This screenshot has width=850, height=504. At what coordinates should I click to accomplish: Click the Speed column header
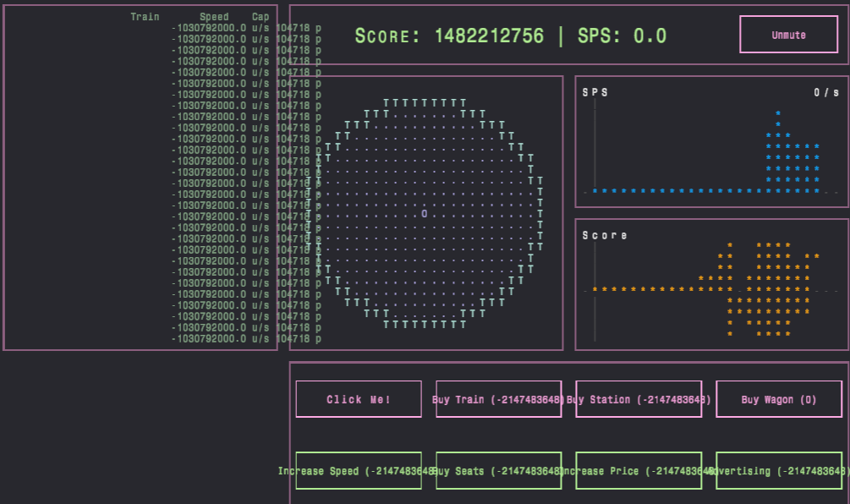214,17
